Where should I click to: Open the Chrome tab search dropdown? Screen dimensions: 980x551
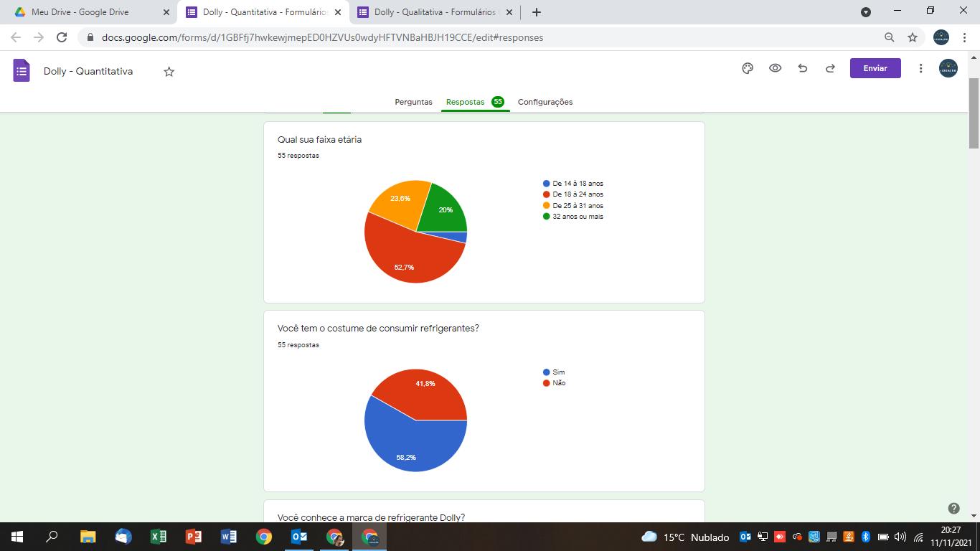pos(865,12)
